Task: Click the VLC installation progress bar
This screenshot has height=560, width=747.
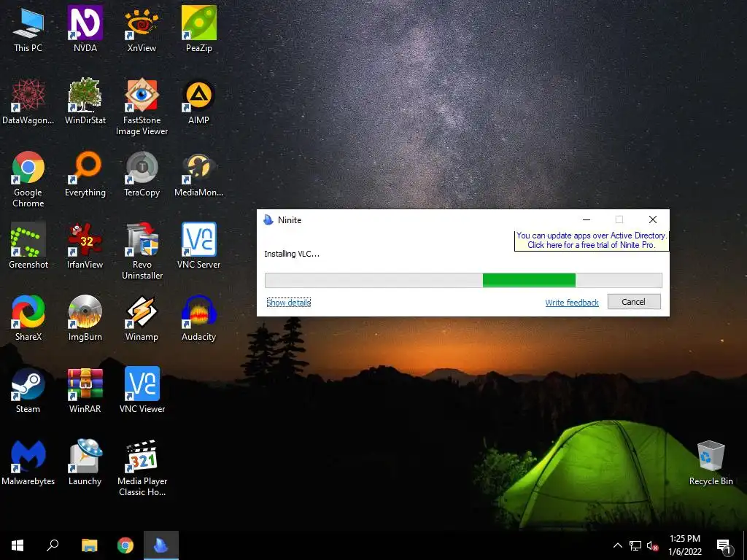Action: click(x=463, y=281)
